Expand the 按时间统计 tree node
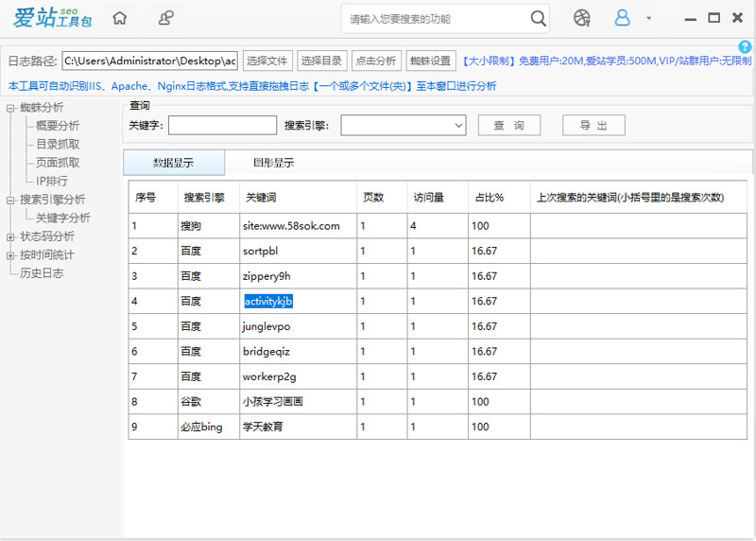 tap(10, 255)
